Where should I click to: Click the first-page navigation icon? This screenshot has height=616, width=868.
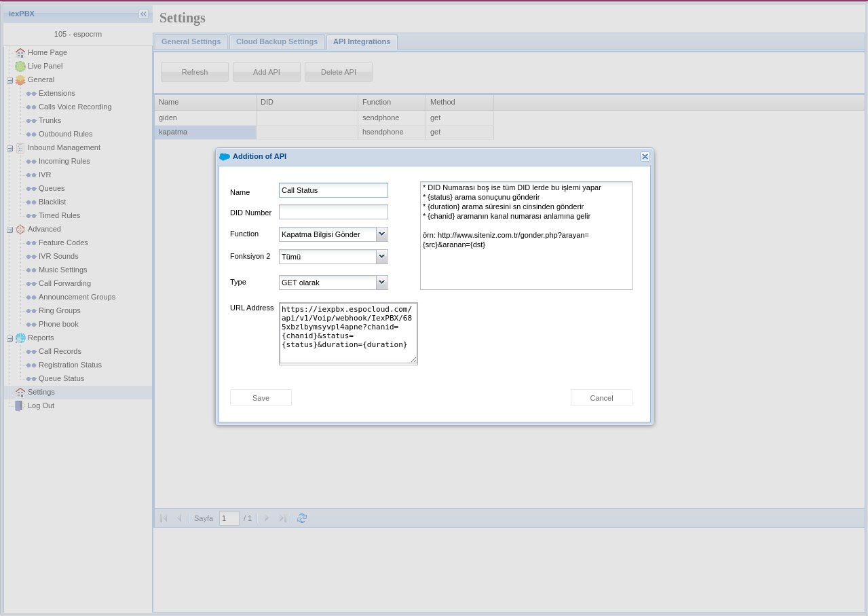[163, 518]
